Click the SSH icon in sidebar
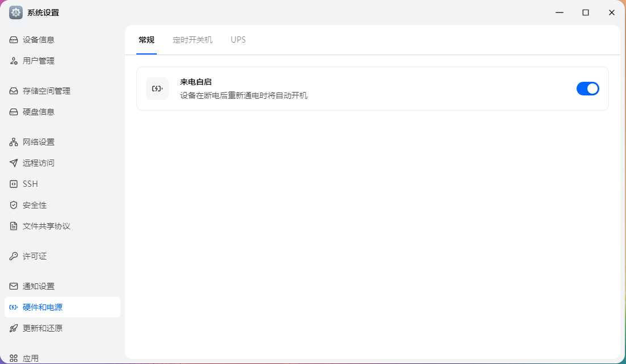 point(14,184)
